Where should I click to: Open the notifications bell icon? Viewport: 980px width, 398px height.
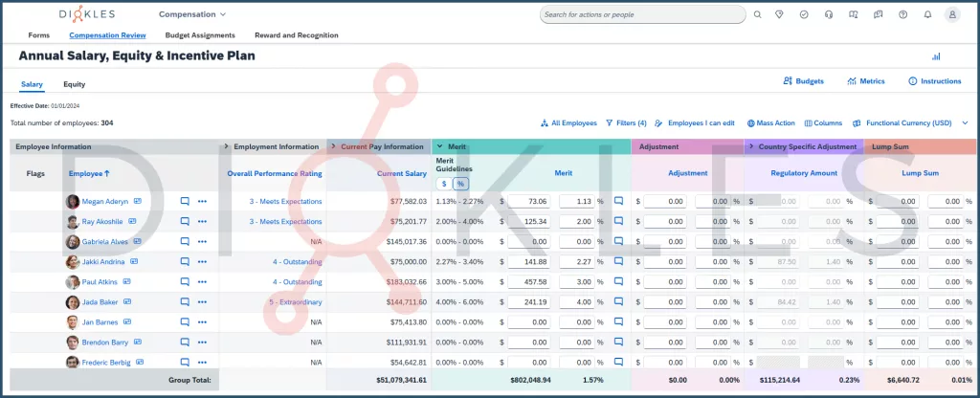coord(926,14)
